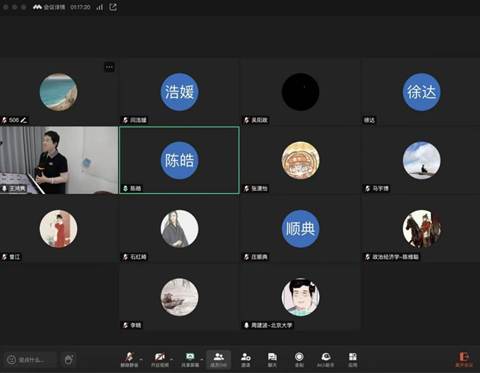Select the ink landscape painting avatar
Screen dimensions: 480x373
pos(179,297)
